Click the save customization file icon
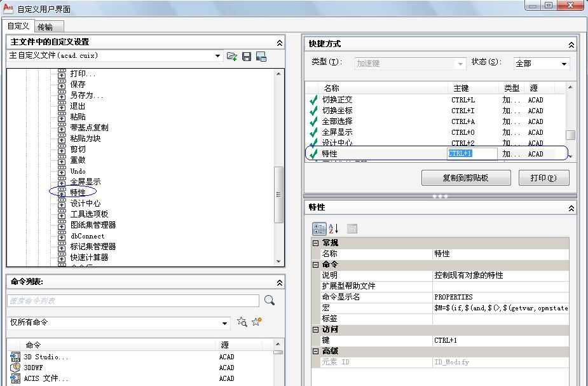Viewport: 588px width, 386px height. point(247,57)
